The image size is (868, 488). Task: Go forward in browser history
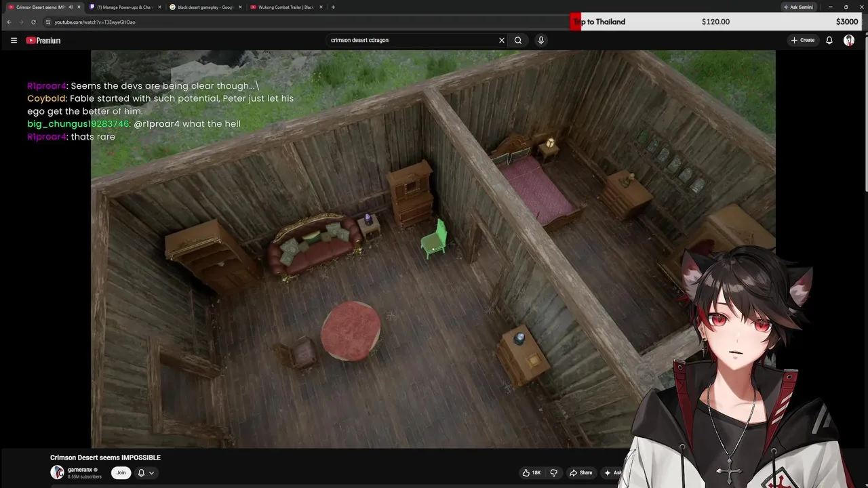21,22
